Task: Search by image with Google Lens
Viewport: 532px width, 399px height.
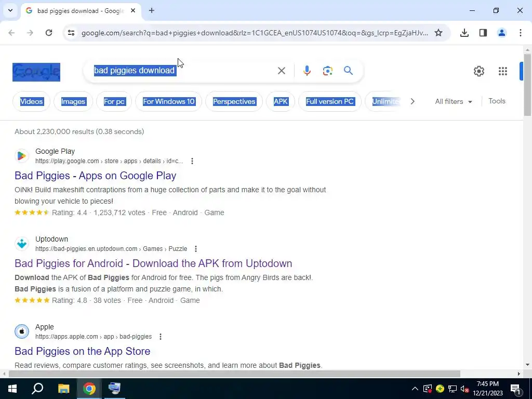Action: (327, 71)
